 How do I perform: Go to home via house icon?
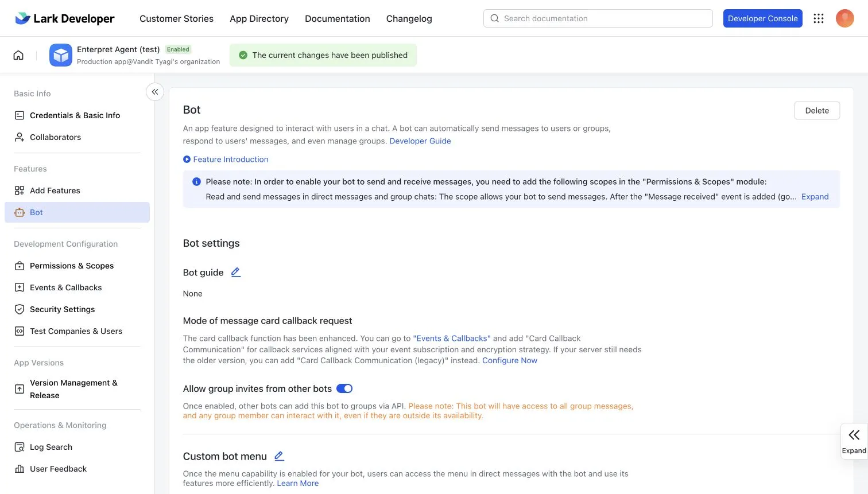tap(18, 55)
